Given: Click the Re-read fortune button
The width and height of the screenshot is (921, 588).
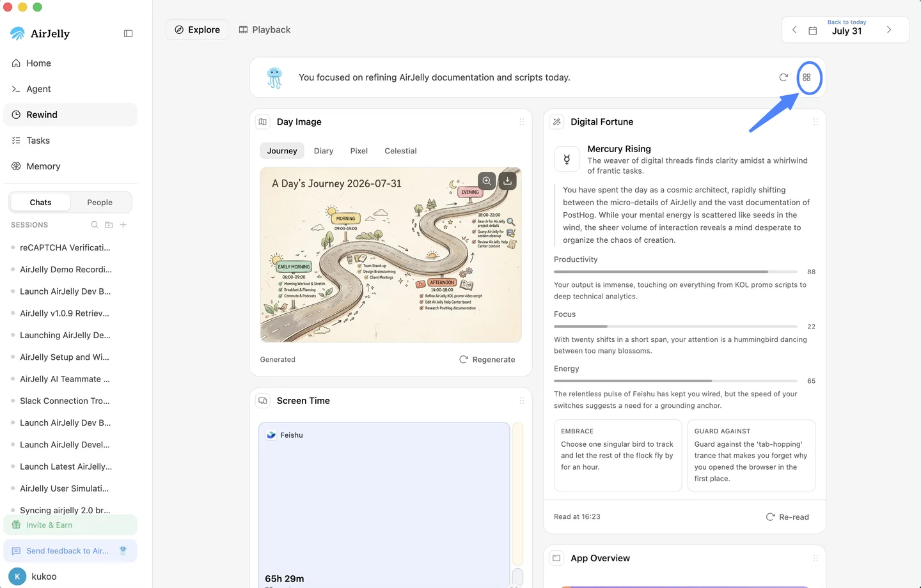Looking at the screenshot, I should click(787, 517).
